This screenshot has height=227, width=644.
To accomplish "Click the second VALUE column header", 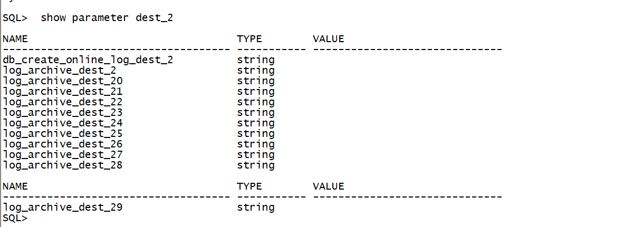I will pos(328,186).
